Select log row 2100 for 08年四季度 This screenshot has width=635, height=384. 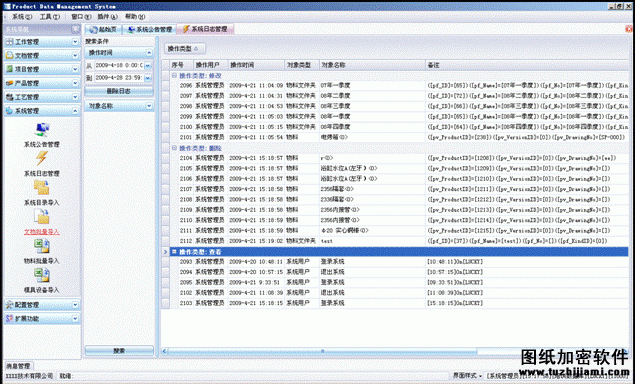click(x=399, y=127)
